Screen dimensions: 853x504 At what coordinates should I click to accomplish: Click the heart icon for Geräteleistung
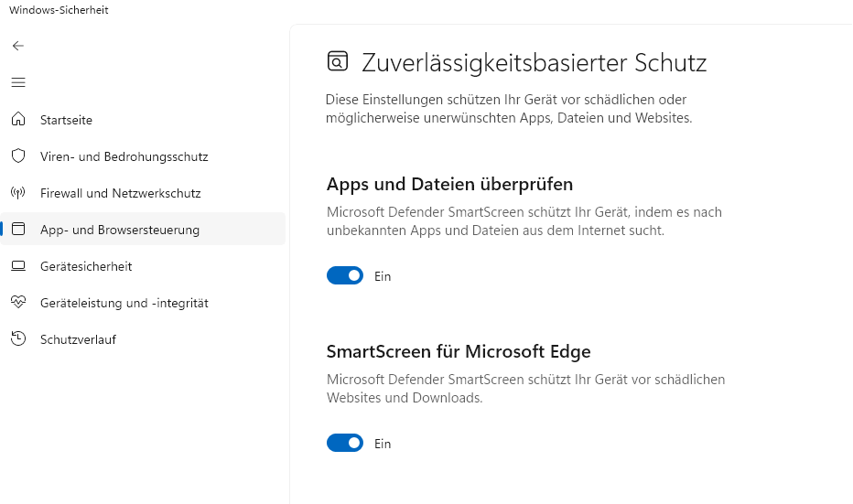click(x=18, y=303)
